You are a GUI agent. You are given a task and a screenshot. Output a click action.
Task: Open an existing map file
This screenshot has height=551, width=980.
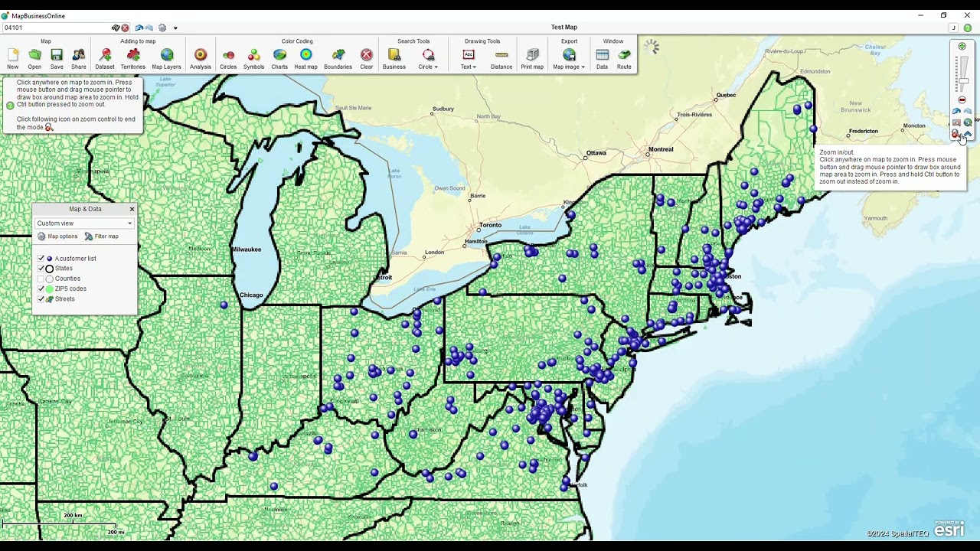click(x=34, y=59)
